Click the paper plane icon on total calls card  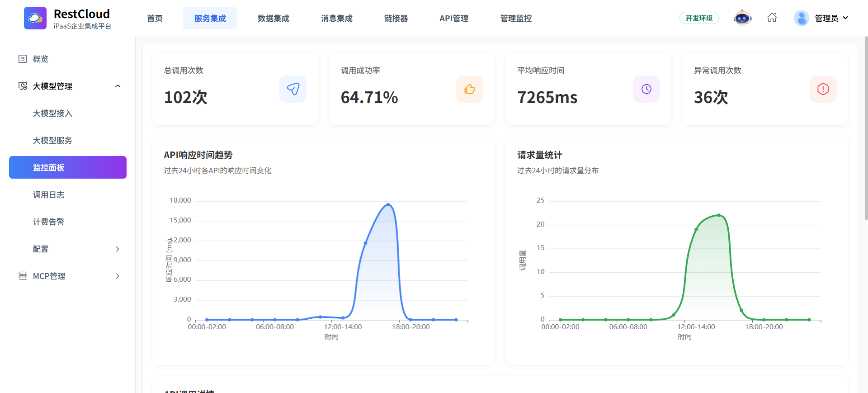tap(293, 89)
